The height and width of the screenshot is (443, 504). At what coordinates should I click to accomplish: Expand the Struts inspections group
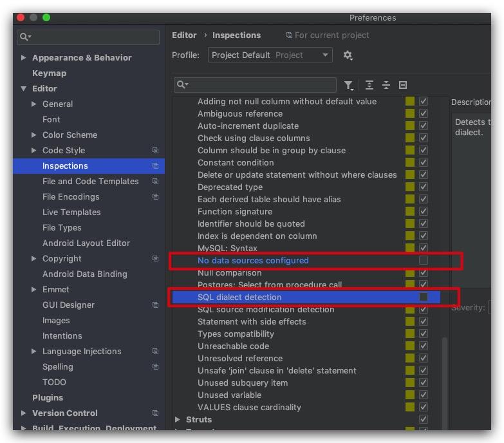click(x=178, y=420)
